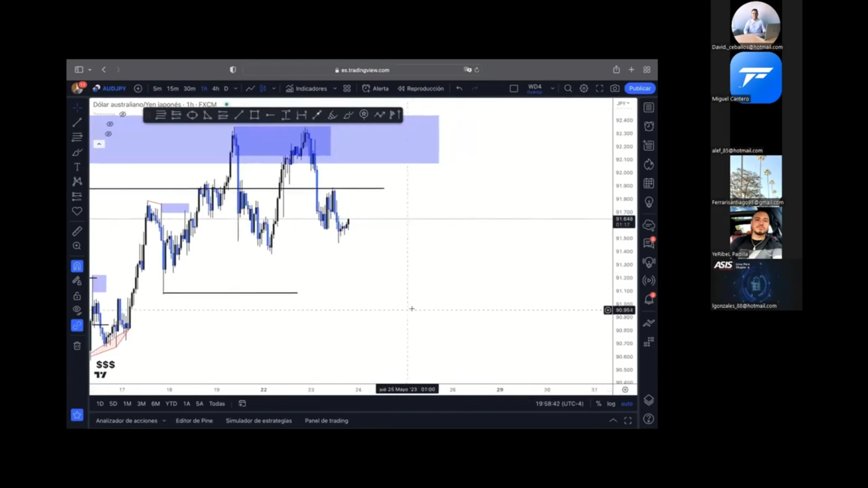Viewport: 868px width, 488px height.
Task: Toggle log scale at bottom right
Action: tap(611, 404)
